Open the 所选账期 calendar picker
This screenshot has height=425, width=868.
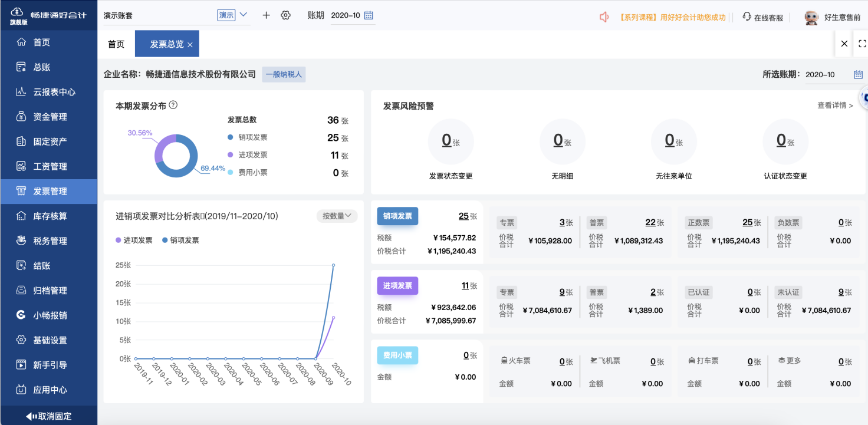[x=859, y=74]
